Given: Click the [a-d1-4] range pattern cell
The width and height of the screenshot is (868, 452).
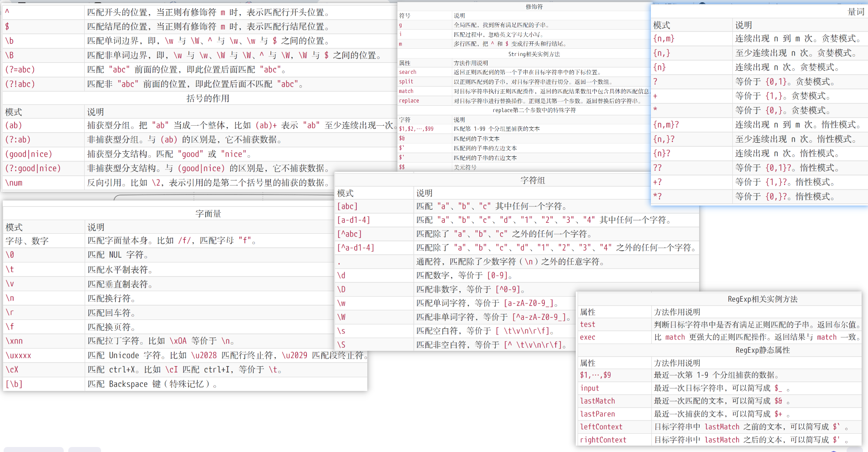Looking at the screenshot, I should tap(354, 220).
